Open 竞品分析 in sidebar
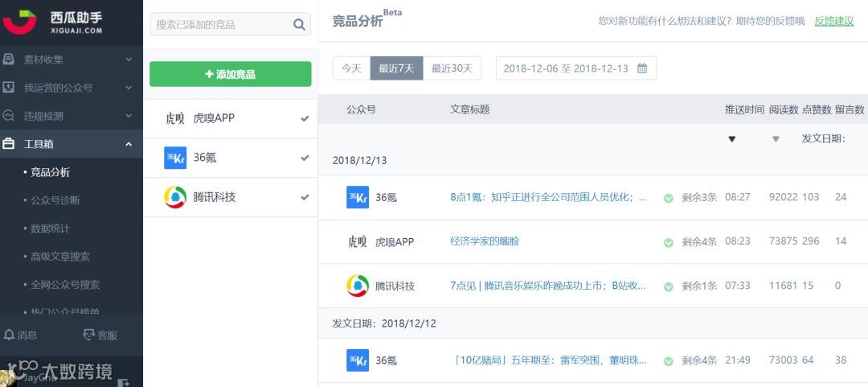Viewport: 868px width, 387px height. tap(50, 172)
